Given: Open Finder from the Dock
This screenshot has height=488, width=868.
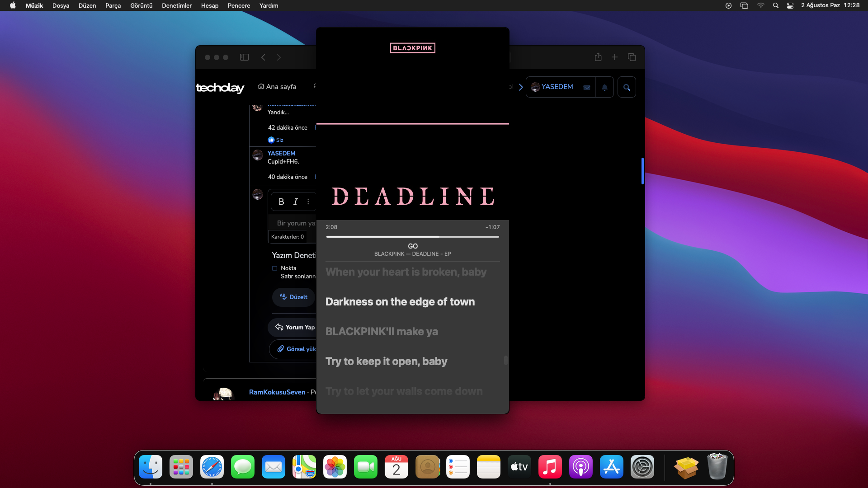Looking at the screenshot, I should (151, 467).
